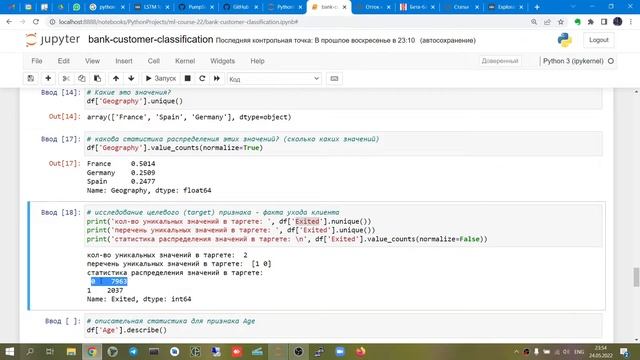Screen dimensions: 640x360
Task: Click output value France 0.5014
Action: point(121,163)
